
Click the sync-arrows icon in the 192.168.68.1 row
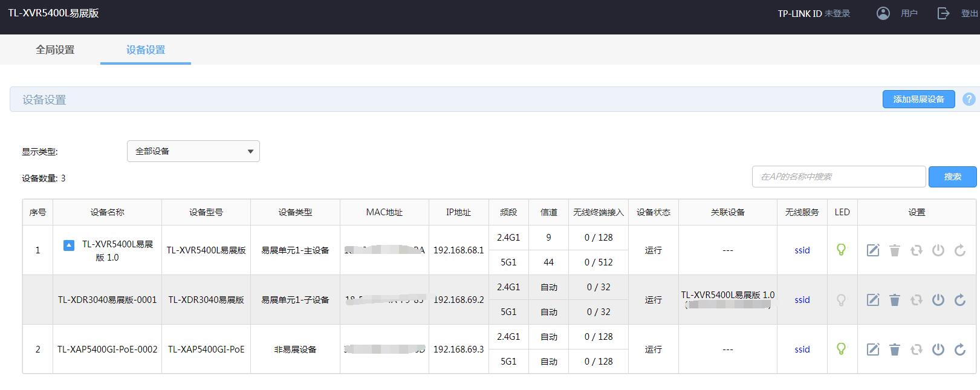(917, 250)
